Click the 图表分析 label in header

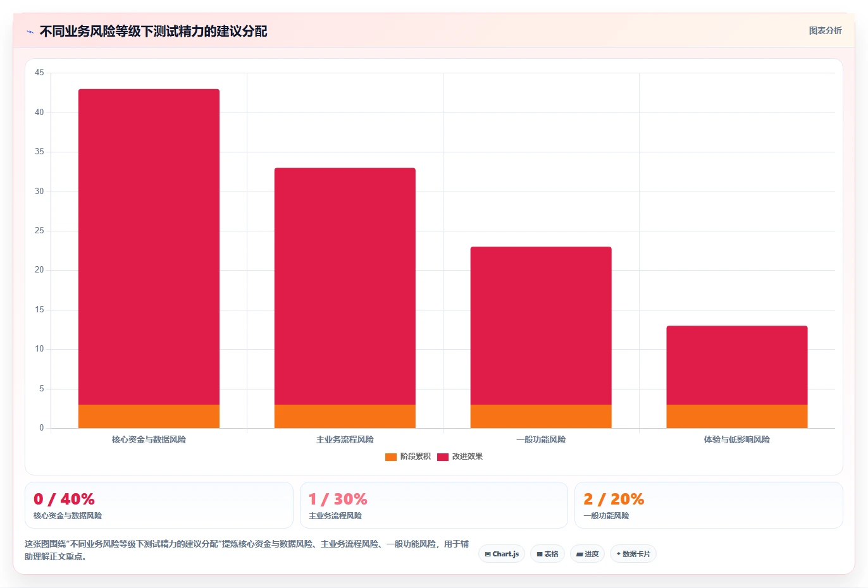pos(825,30)
